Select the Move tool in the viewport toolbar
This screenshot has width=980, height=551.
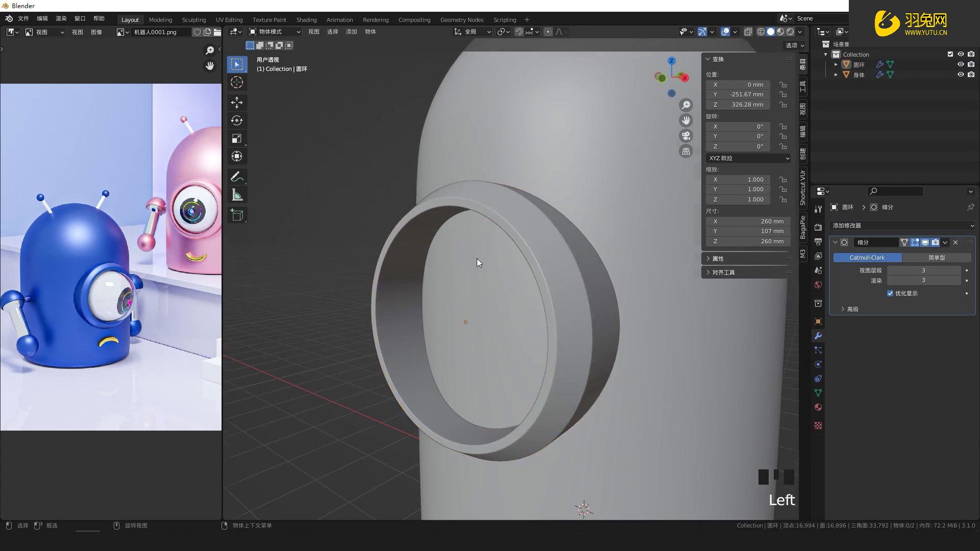click(237, 103)
